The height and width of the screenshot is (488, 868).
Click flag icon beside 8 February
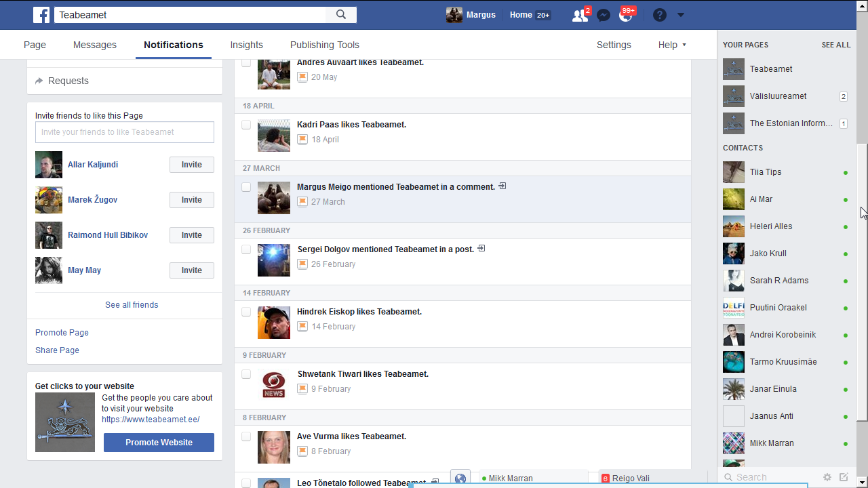click(302, 451)
